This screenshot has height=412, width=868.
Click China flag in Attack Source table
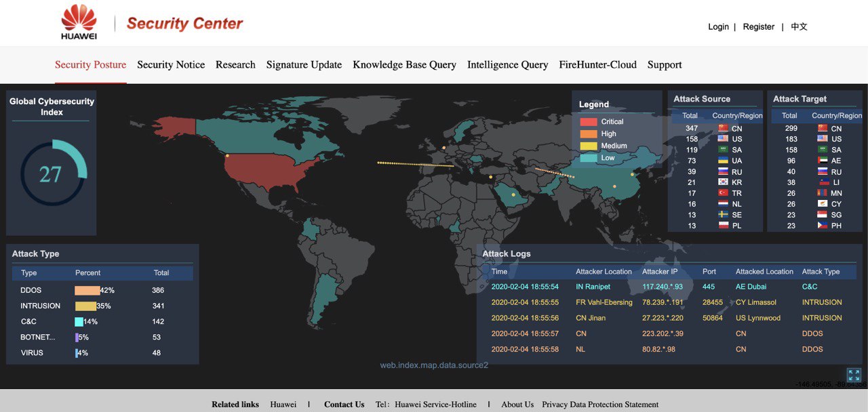point(723,128)
